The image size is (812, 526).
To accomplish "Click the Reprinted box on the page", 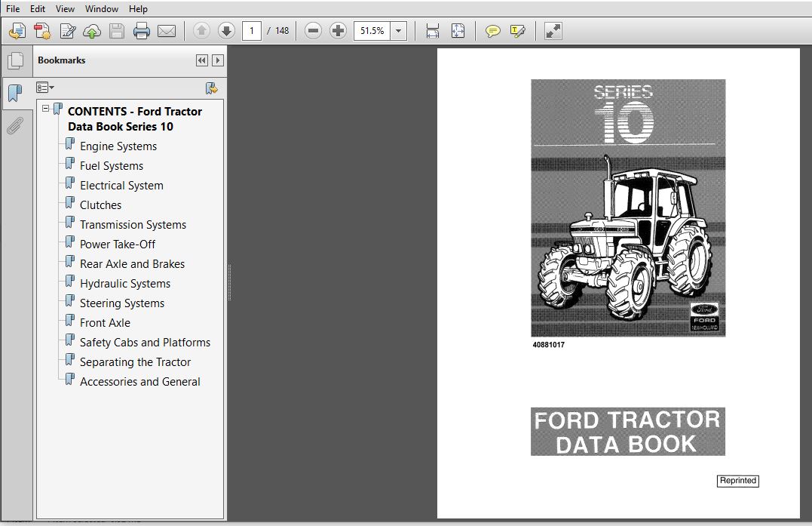I will 738,481.
